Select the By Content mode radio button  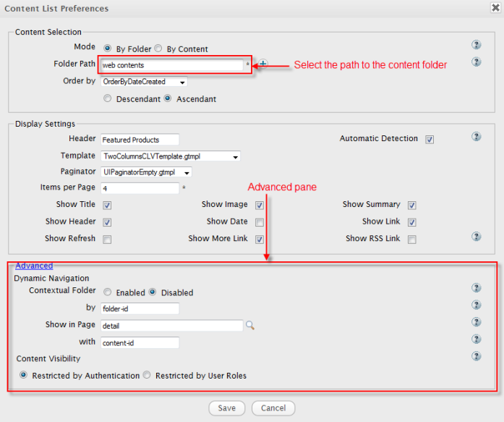(158, 49)
